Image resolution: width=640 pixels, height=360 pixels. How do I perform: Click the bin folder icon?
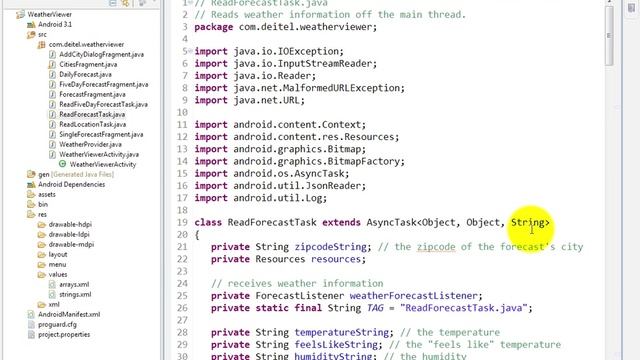click(31, 204)
